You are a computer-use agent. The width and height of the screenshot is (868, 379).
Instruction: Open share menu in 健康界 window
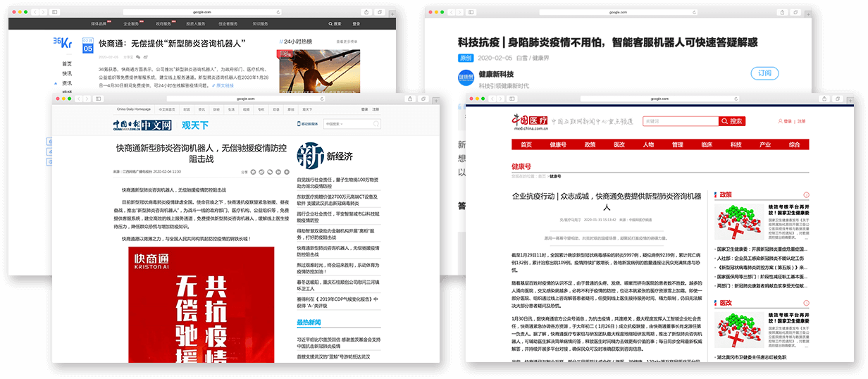[x=782, y=12]
